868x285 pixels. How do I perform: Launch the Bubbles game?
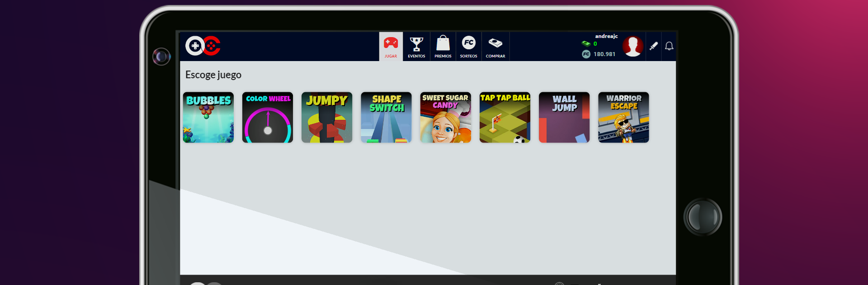click(208, 118)
